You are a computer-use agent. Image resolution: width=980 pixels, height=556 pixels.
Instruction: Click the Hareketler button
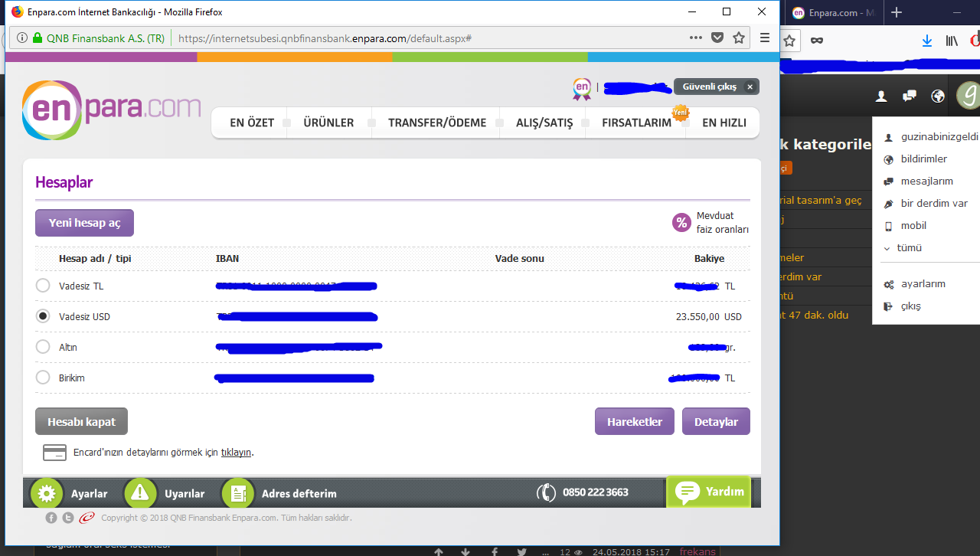point(634,422)
